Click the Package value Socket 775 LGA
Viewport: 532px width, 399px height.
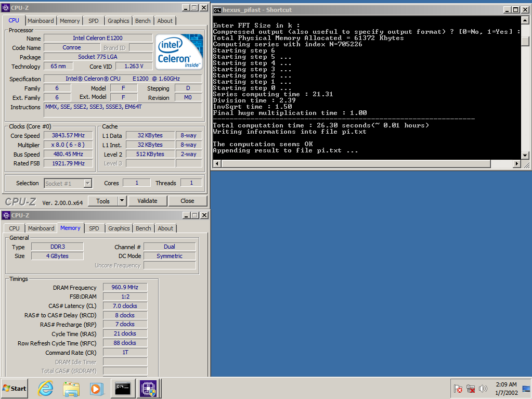[98, 57]
